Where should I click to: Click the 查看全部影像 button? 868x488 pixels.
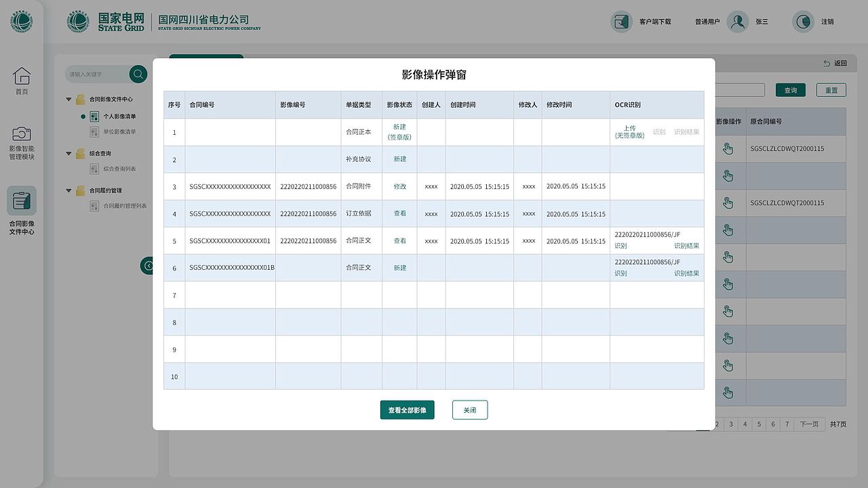(x=408, y=410)
